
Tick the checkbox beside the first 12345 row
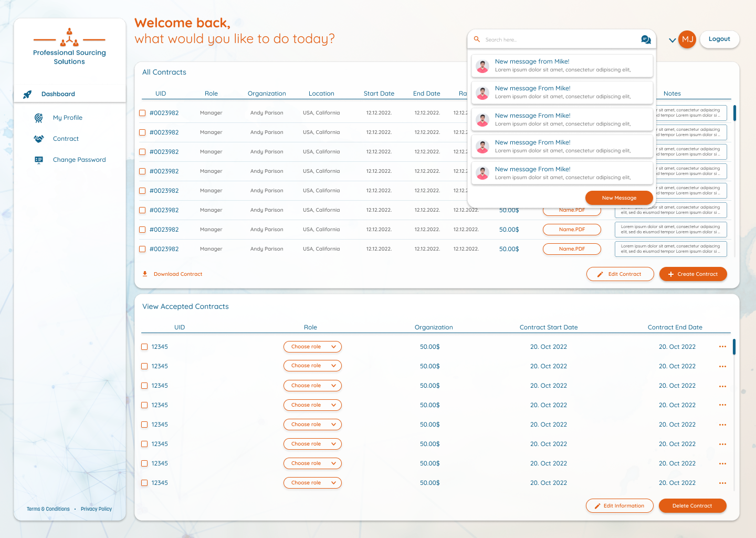tap(144, 347)
